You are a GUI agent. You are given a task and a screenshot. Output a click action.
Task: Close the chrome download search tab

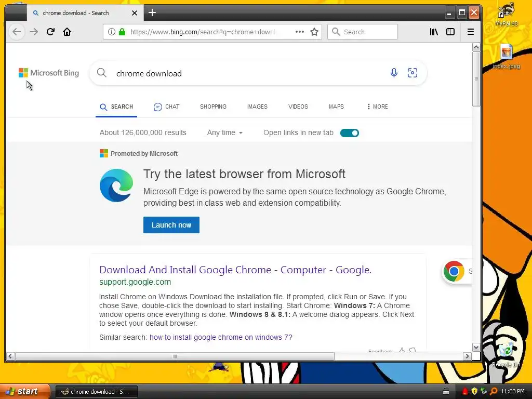(x=135, y=13)
